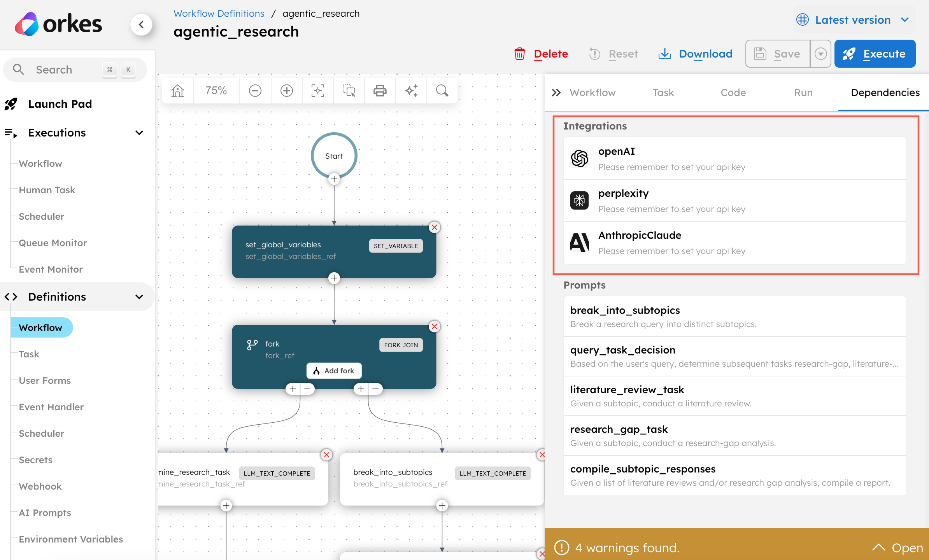929x560 pixels.
Task: Click the AnthropicClaude integration logo
Action: coord(580,243)
